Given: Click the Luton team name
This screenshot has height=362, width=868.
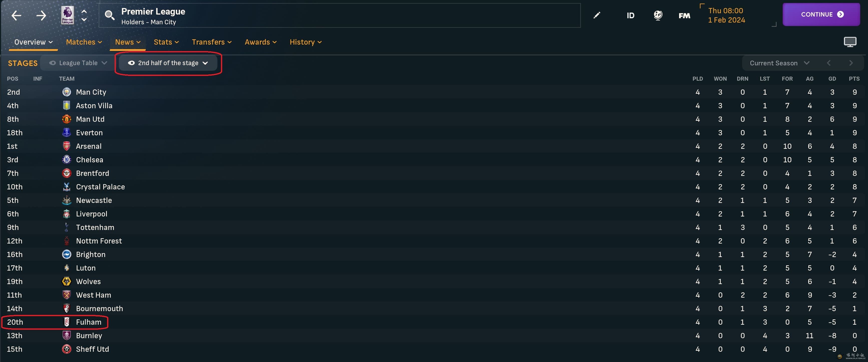Looking at the screenshot, I should coord(86,268).
